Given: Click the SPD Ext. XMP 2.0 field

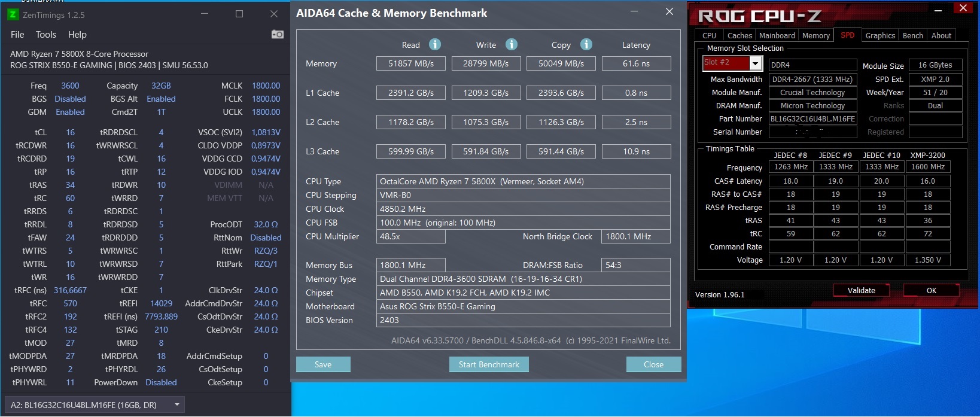Looking at the screenshot, I should click(x=935, y=79).
